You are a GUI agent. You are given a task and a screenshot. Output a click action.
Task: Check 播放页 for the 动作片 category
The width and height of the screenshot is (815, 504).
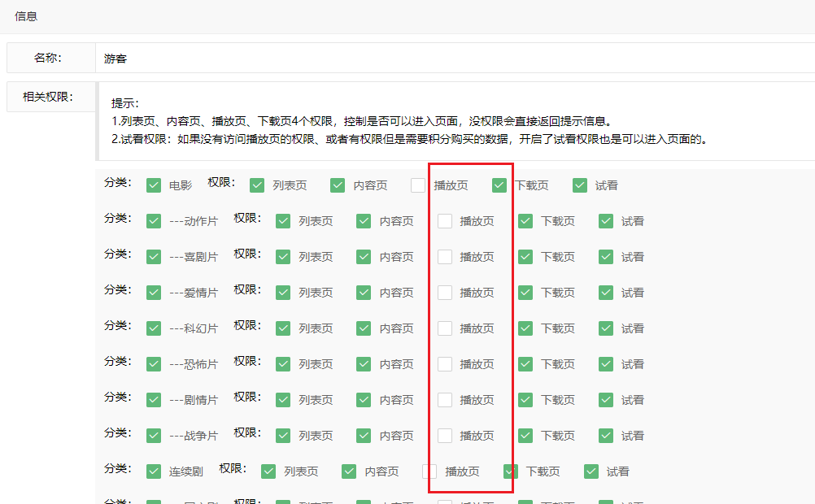445,221
